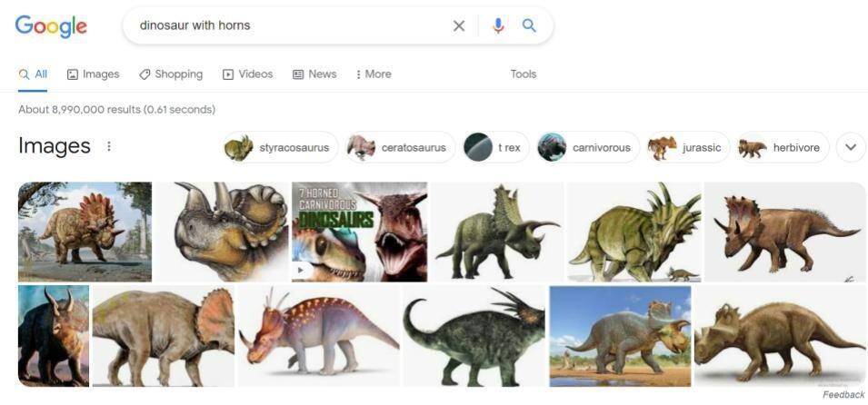Open the first dinosaur image thumbnail
868x405 pixels.
pyautogui.click(x=85, y=232)
